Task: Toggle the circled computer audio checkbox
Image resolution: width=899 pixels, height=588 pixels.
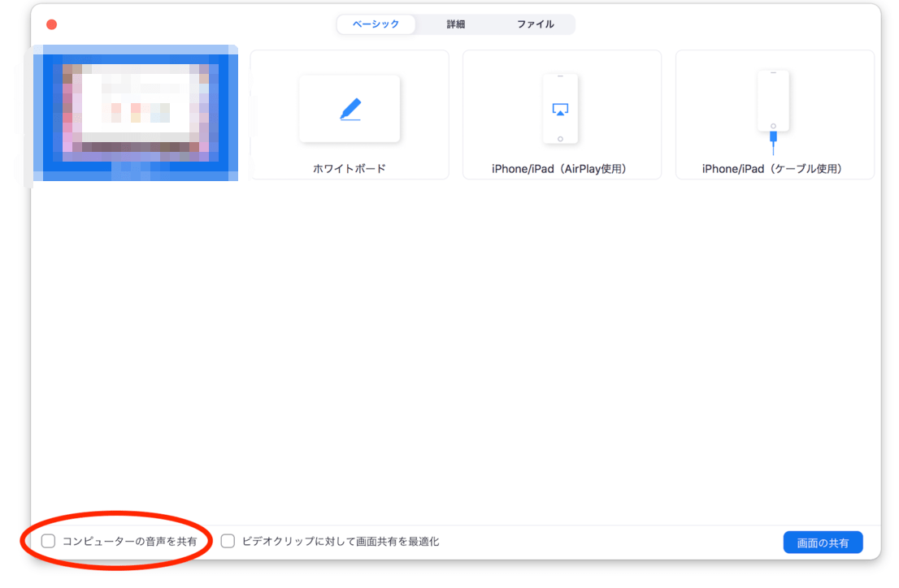Action: click(48, 541)
